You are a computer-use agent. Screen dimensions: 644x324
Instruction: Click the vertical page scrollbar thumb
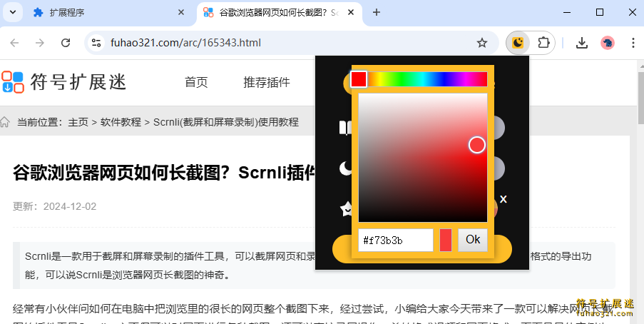640,97
